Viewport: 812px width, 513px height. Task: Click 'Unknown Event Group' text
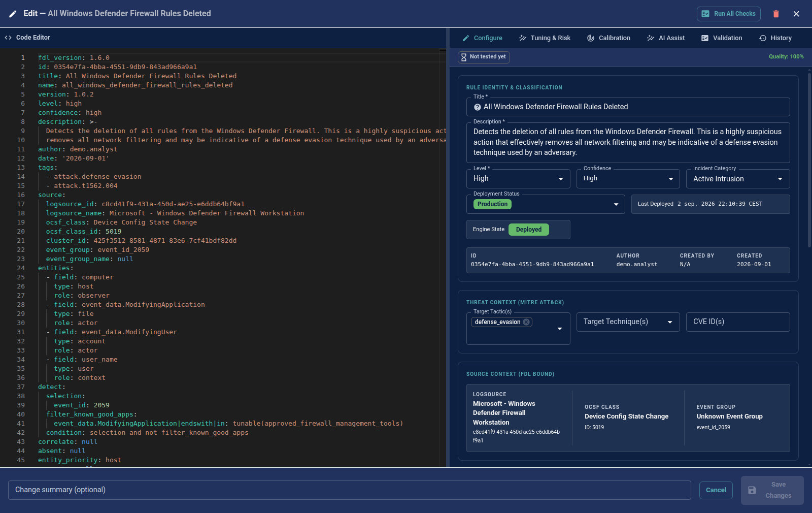click(729, 416)
